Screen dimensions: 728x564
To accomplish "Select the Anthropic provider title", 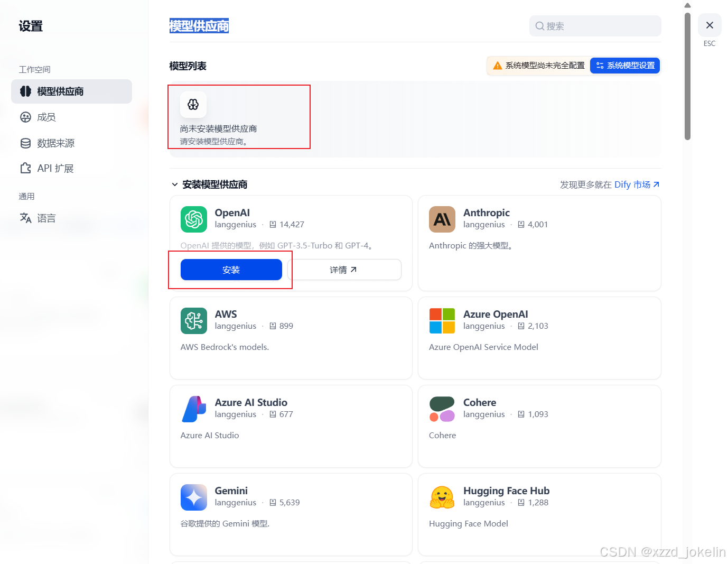I will [487, 212].
